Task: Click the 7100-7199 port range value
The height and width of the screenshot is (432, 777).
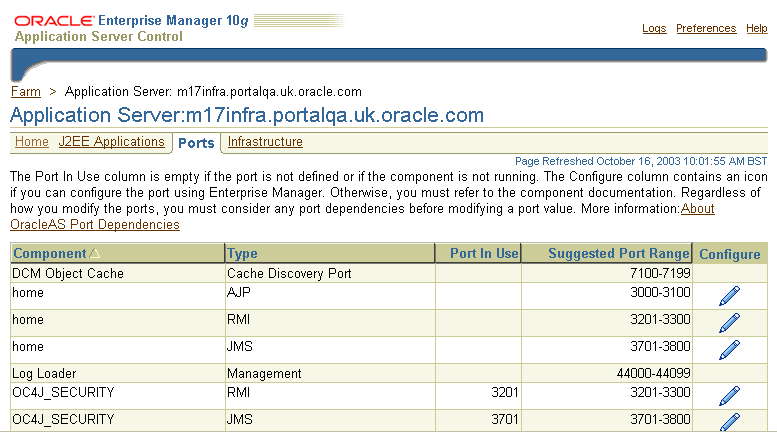Action: 660,273
